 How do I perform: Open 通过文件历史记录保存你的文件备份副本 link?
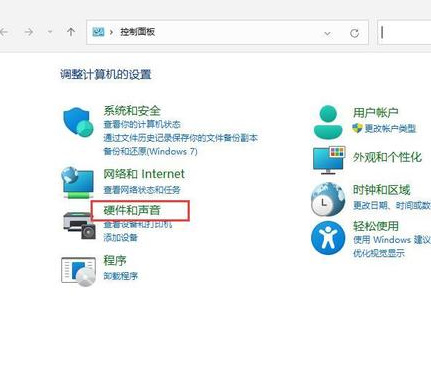coord(180,138)
